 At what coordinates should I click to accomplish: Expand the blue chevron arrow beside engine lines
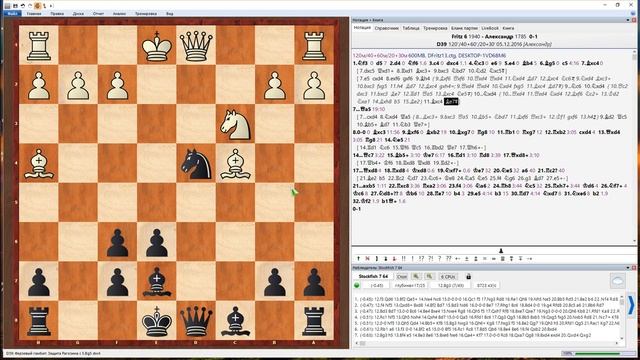pos(631,305)
